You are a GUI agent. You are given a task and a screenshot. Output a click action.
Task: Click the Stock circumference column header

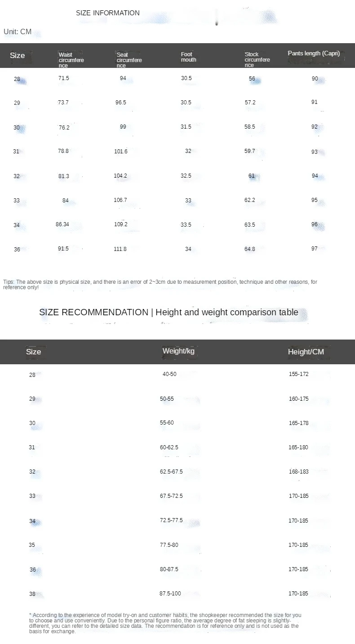click(257, 60)
